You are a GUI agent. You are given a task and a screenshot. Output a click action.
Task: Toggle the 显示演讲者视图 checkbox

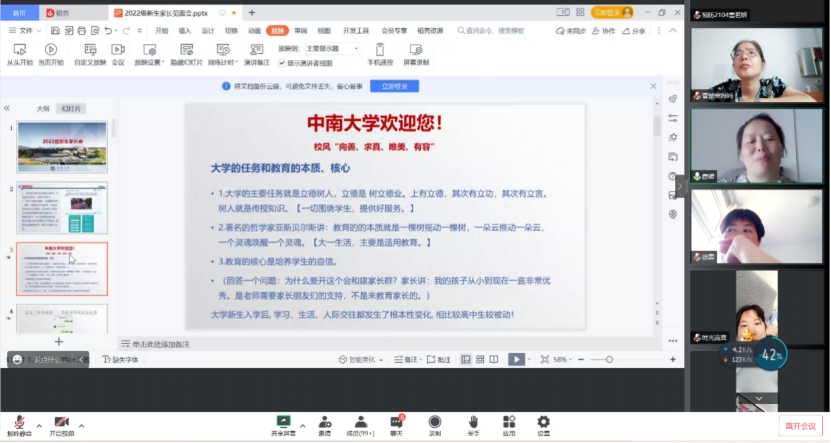coord(281,62)
